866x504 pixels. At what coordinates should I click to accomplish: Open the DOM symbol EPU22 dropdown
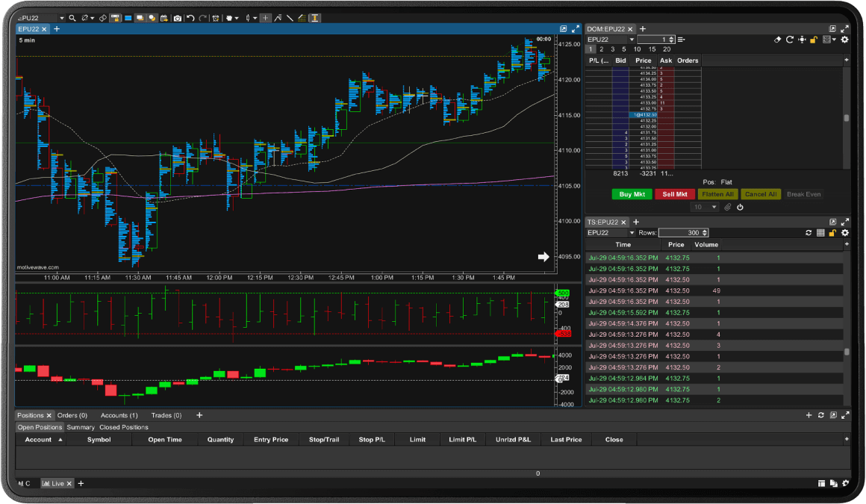click(632, 40)
